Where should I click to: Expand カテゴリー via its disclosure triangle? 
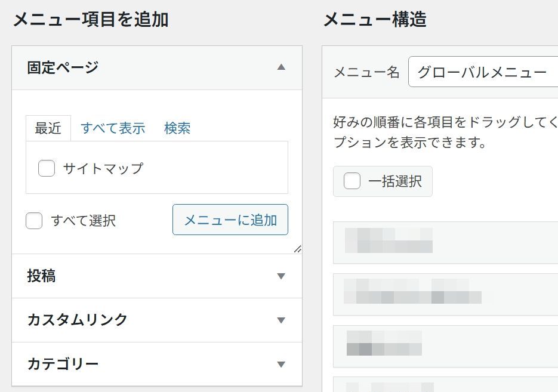point(281,363)
